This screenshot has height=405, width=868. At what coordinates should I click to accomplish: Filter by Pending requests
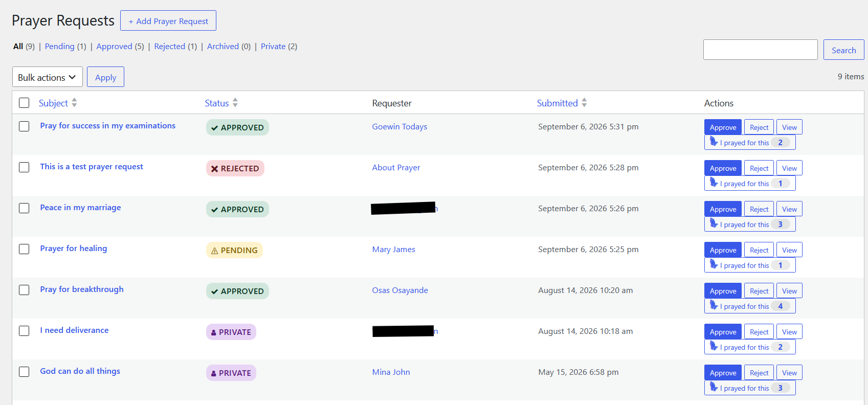[x=59, y=47]
